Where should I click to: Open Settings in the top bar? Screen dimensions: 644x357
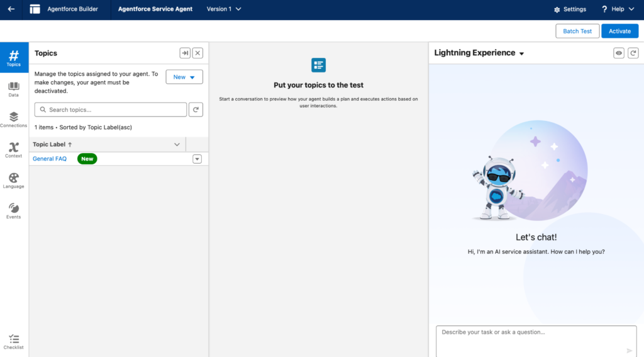[x=570, y=9]
